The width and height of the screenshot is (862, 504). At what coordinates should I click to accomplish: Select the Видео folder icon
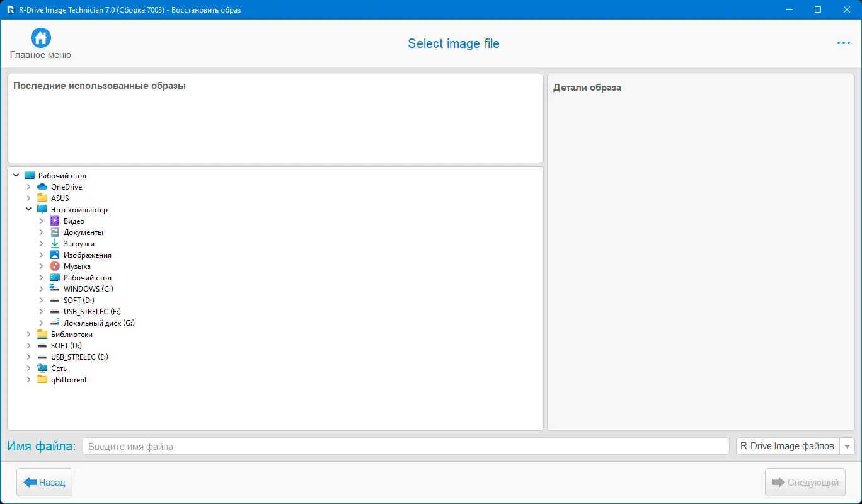point(55,221)
